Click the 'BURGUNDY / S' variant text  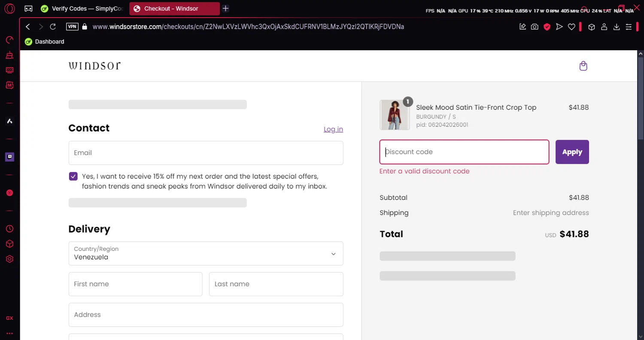point(436,117)
